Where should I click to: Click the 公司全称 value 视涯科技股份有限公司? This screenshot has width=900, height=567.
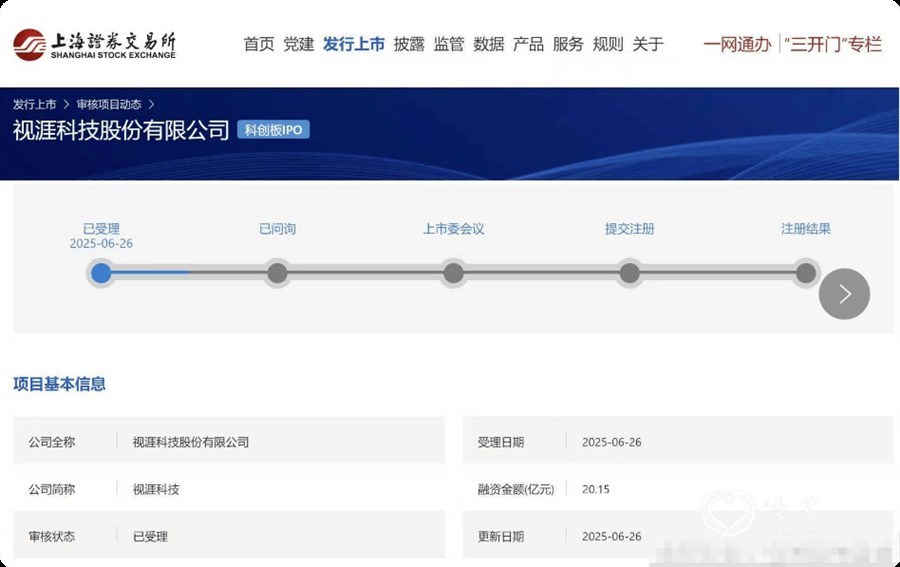click(x=191, y=442)
